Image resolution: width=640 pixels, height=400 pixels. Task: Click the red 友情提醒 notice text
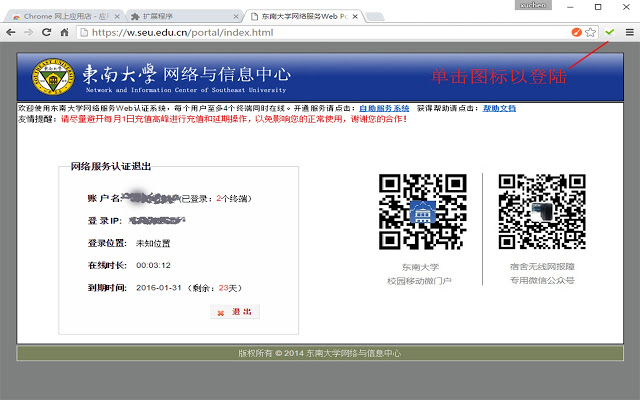click(234, 119)
